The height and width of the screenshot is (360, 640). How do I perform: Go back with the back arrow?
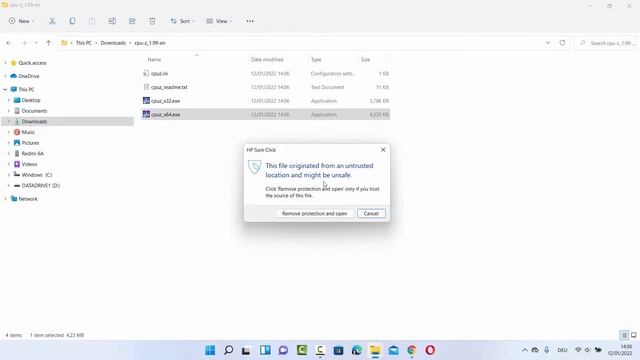[x=9, y=43]
